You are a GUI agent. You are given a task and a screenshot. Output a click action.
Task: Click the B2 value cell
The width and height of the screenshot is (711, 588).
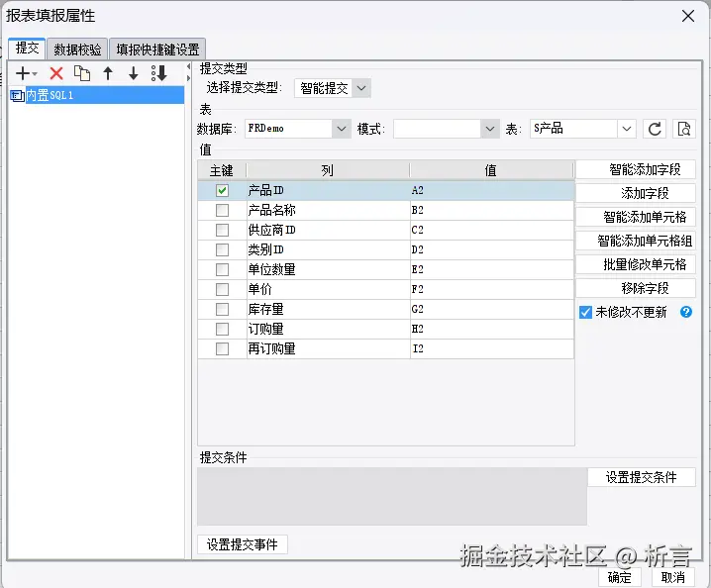[492, 211]
